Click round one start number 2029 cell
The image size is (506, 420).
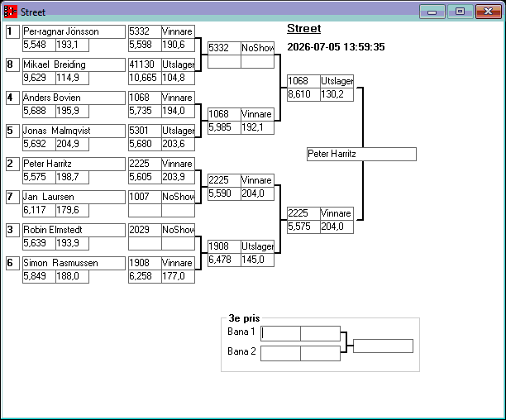[145, 230]
